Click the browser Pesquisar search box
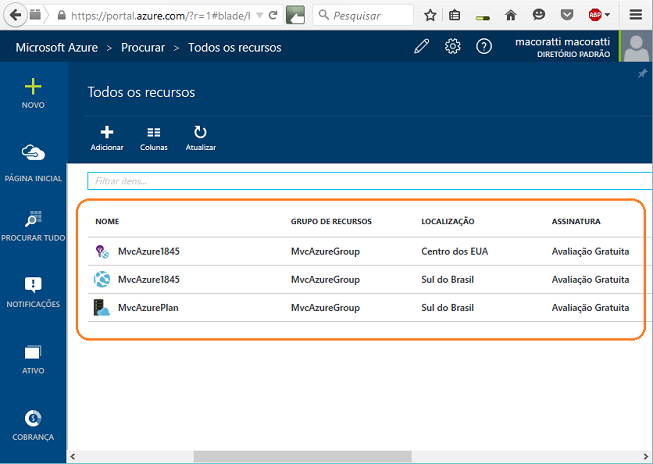 click(x=363, y=15)
